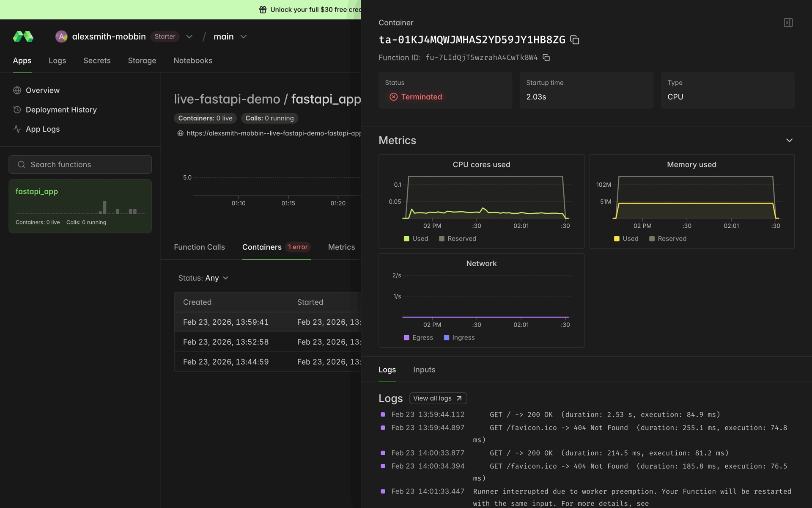Open the Notebooks tab
812x508 pixels.
click(193, 61)
